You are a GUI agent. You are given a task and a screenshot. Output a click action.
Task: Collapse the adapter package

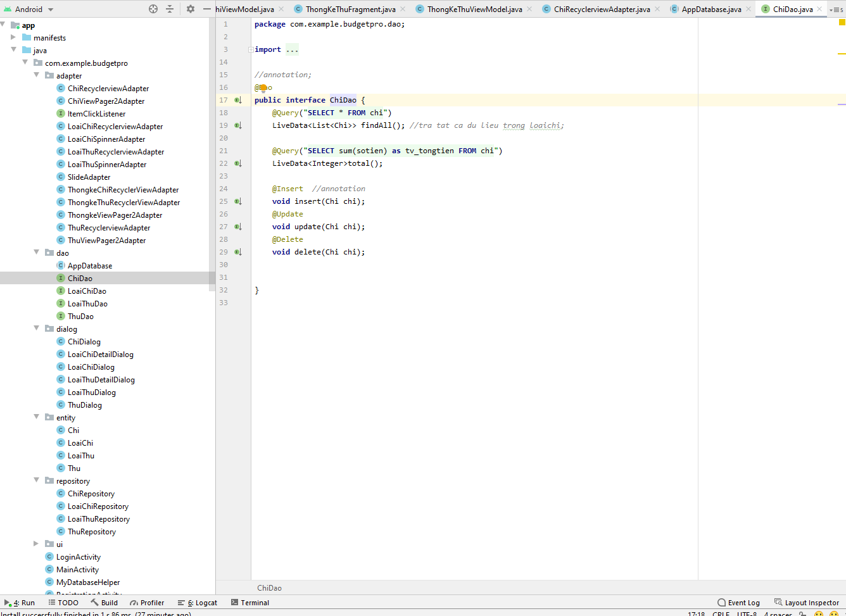(x=36, y=75)
